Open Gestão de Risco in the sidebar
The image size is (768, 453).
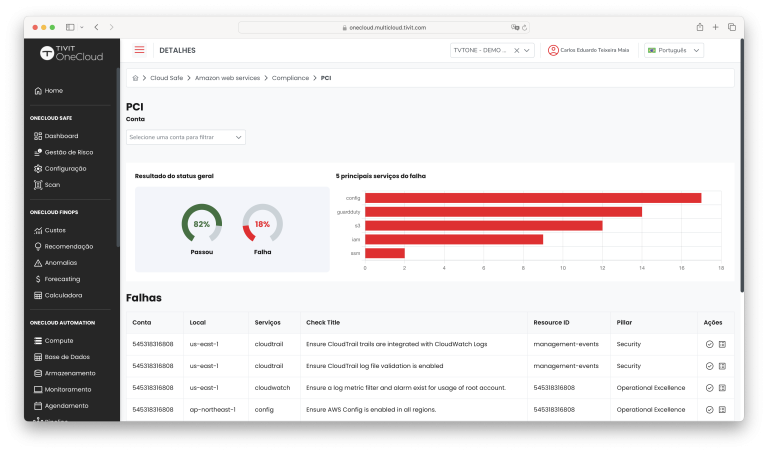click(x=68, y=152)
